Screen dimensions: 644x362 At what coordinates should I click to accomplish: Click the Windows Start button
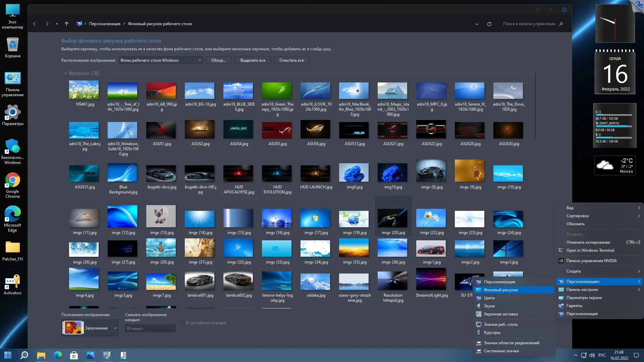(8, 355)
